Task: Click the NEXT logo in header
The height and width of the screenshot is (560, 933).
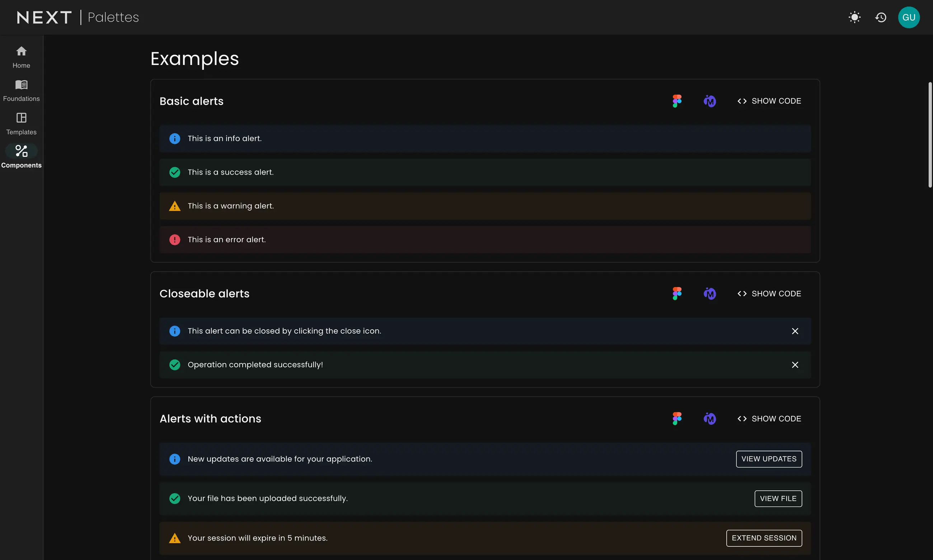Action: click(44, 17)
